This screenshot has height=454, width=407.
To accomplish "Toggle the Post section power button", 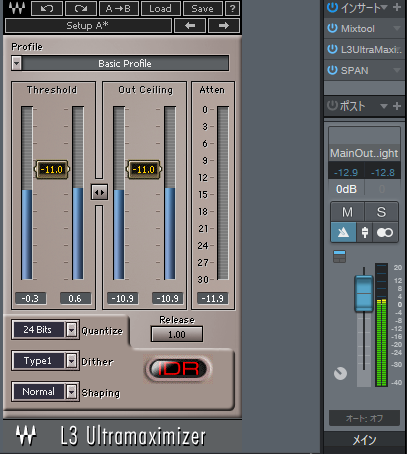I will [332, 106].
